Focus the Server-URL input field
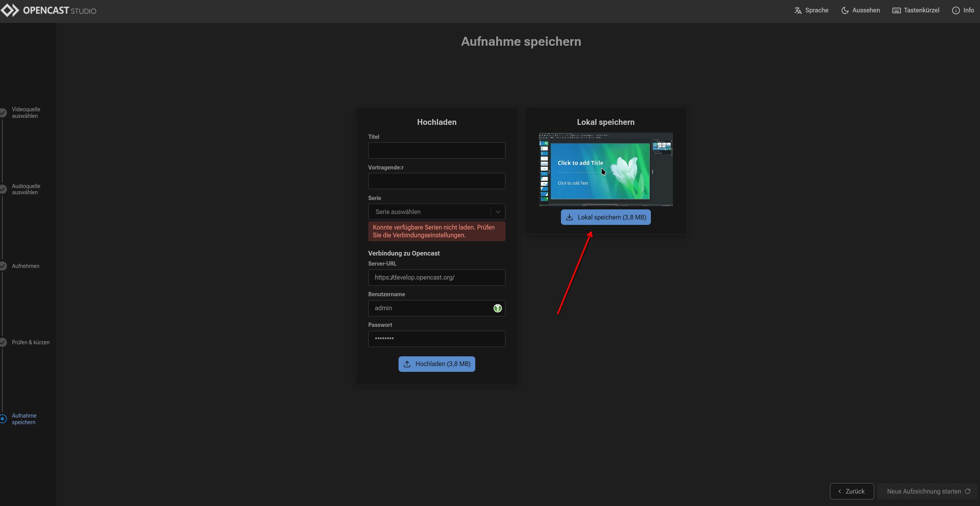This screenshot has width=980, height=506. [437, 278]
